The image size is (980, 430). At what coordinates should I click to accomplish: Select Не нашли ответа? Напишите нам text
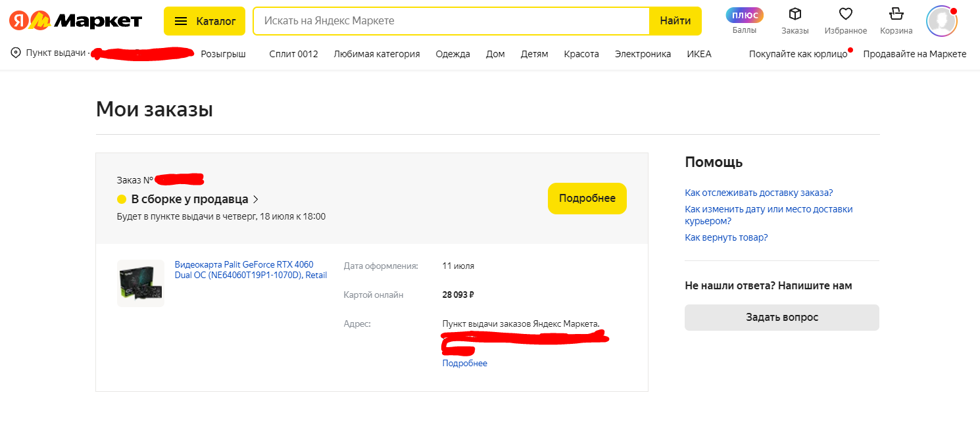pyautogui.click(x=768, y=286)
